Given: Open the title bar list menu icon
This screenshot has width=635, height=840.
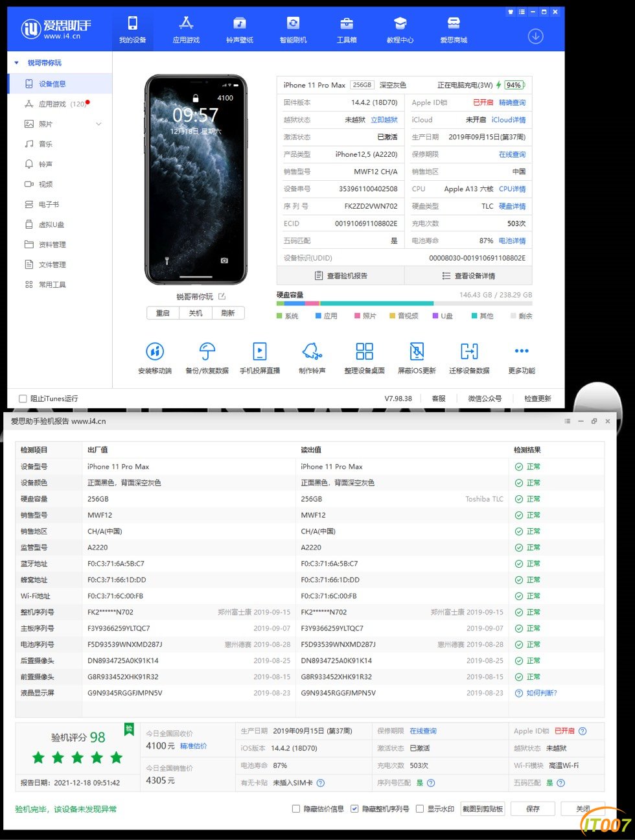Looking at the screenshot, I should [x=522, y=12].
